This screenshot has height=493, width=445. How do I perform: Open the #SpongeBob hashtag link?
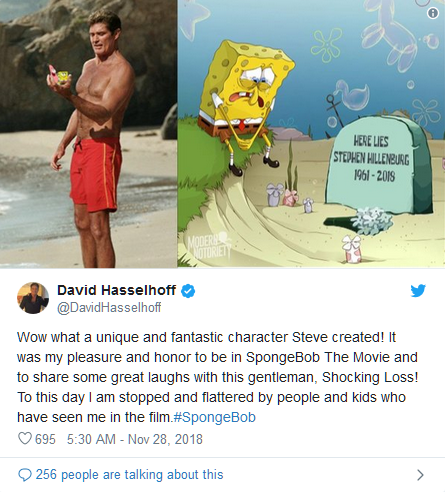point(215,417)
